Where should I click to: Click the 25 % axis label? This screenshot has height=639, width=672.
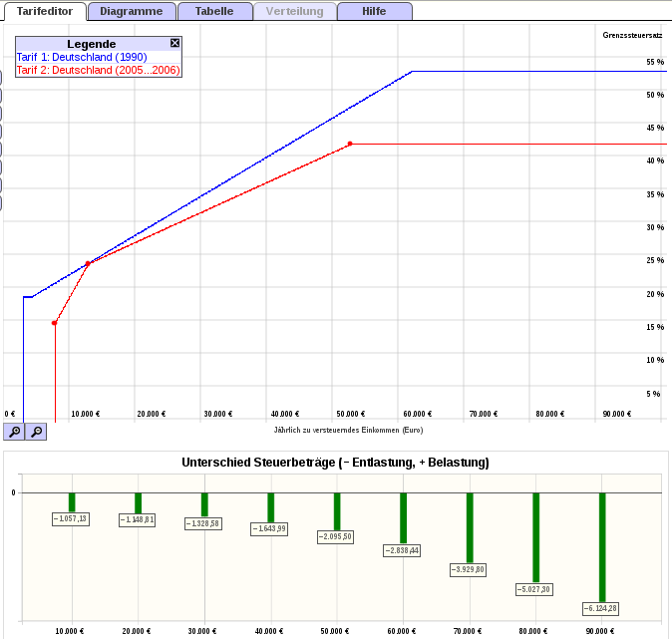point(655,260)
